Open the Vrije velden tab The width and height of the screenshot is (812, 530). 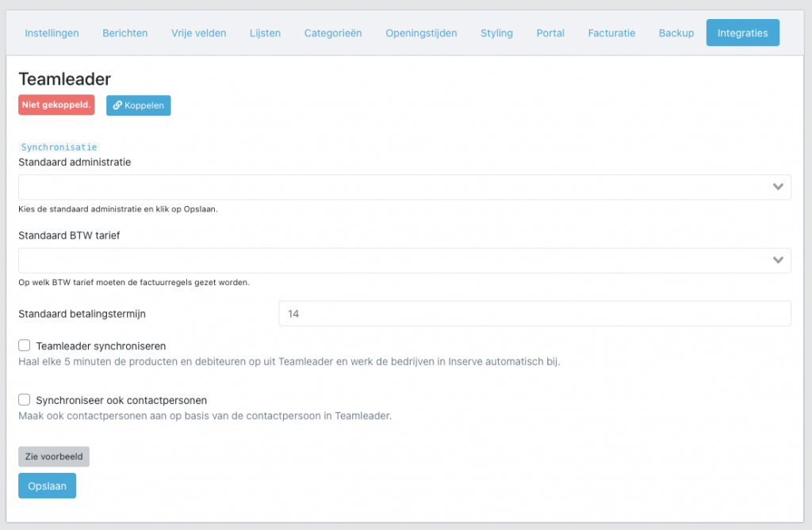click(x=199, y=33)
